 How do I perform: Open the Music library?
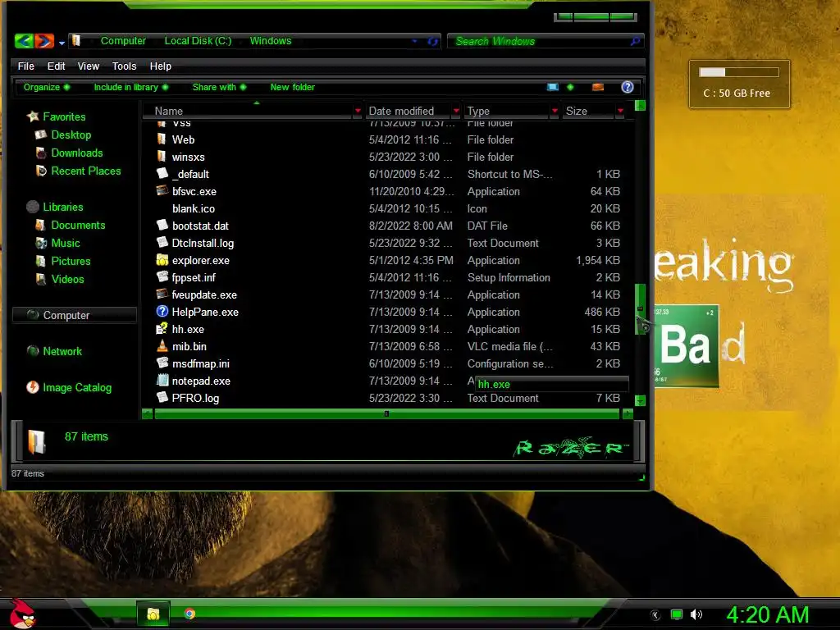(66, 243)
